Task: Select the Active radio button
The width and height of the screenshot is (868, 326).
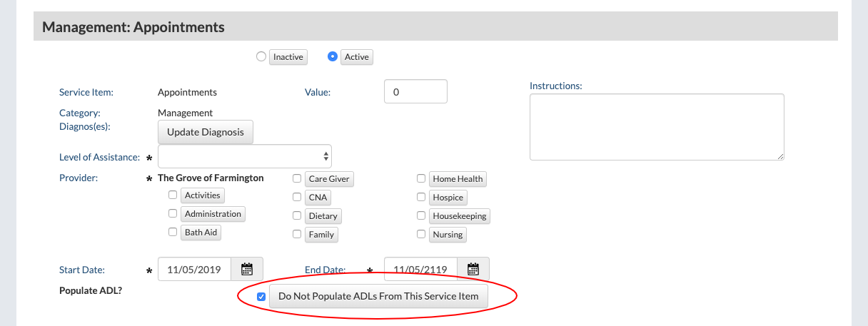Action: [x=333, y=57]
